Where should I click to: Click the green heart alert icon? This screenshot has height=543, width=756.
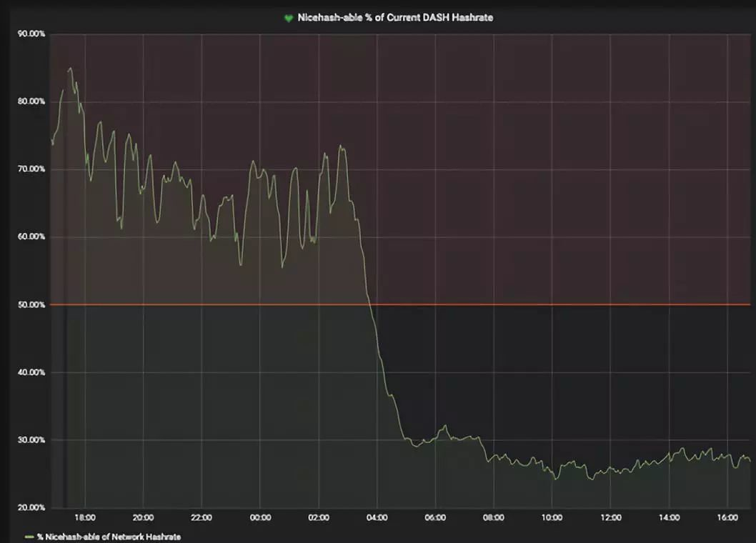click(x=288, y=19)
